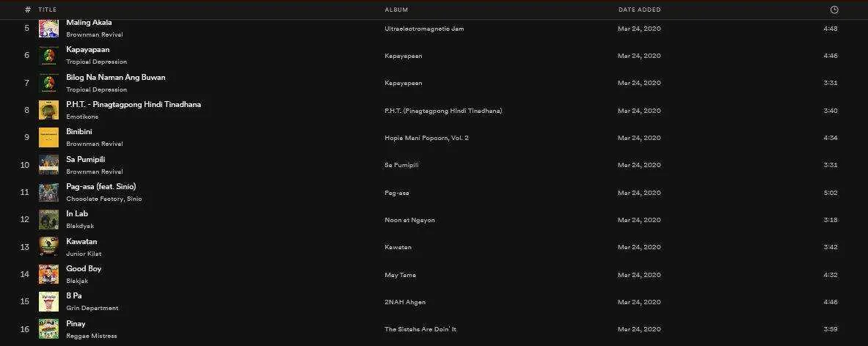Sort by the Date Added column header

tap(639, 10)
